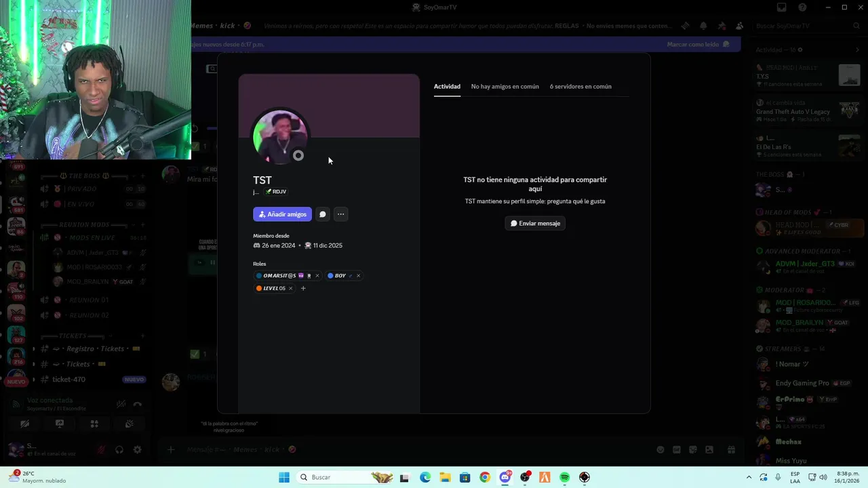Focus the Memes kick message input

point(414,449)
